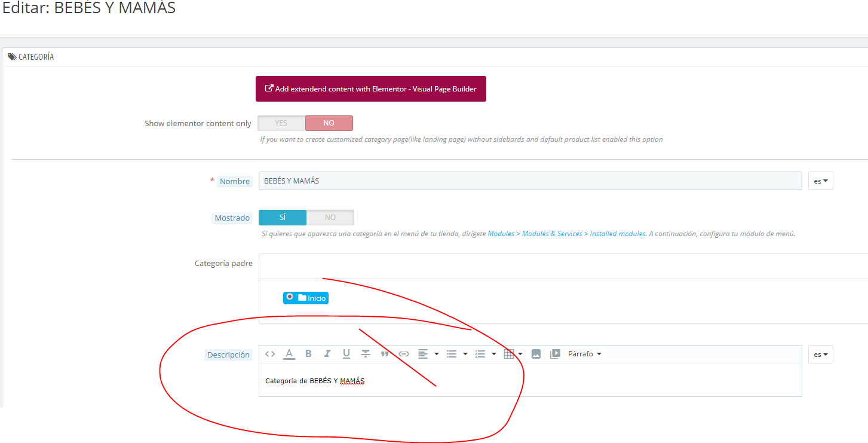Follow the Modules & Services link

tap(552, 234)
